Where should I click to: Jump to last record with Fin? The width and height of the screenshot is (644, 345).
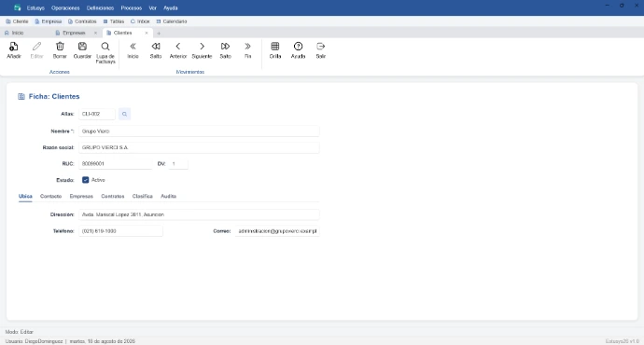(247, 47)
